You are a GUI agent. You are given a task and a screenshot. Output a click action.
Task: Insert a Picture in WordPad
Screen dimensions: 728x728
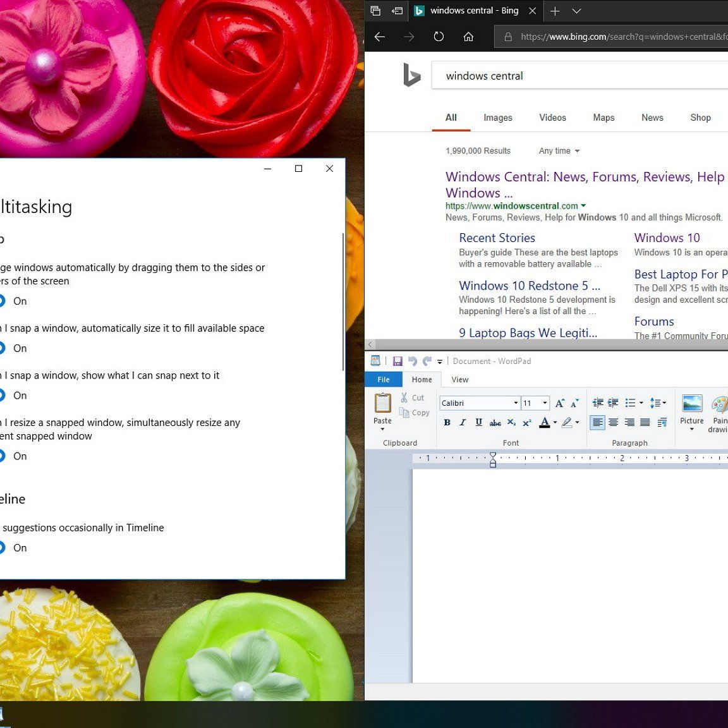692,404
